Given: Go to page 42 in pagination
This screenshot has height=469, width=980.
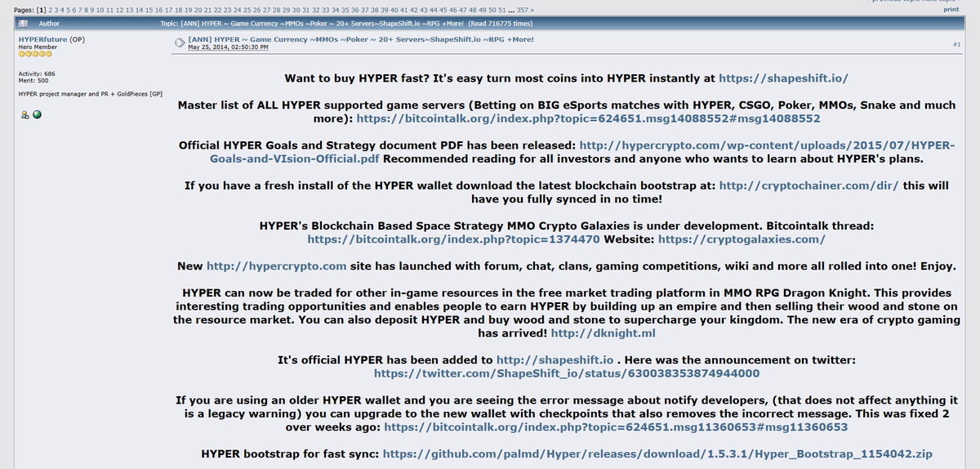Looking at the screenshot, I should (x=414, y=9).
